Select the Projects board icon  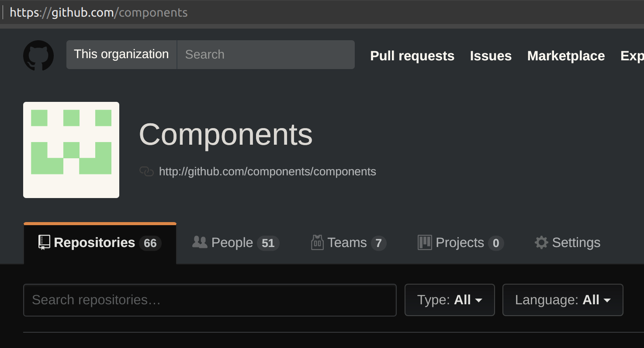[425, 243]
